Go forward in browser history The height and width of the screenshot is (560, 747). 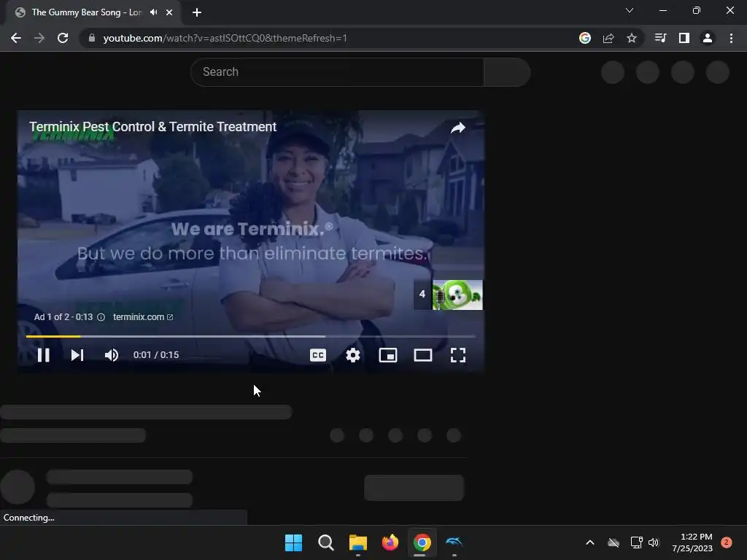tap(39, 38)
